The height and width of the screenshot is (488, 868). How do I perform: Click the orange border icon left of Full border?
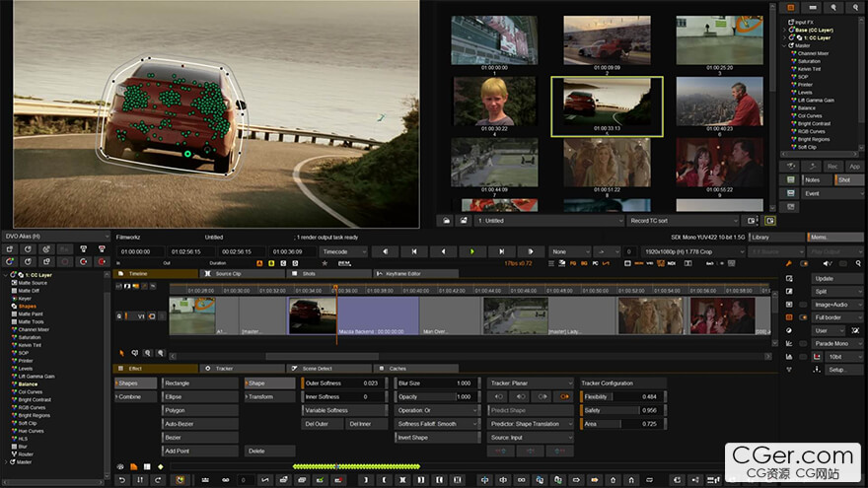[789, 317]
